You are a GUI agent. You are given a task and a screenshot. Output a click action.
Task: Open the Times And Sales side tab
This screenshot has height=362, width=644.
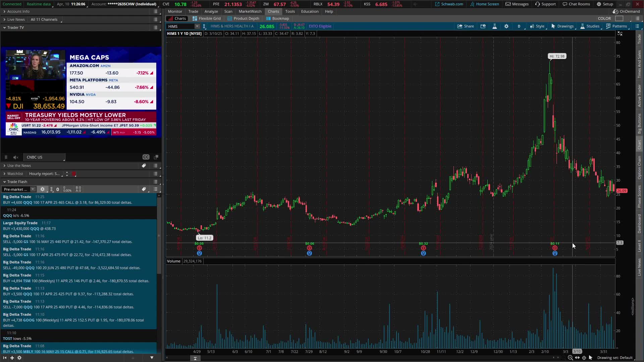click(639, 64)
